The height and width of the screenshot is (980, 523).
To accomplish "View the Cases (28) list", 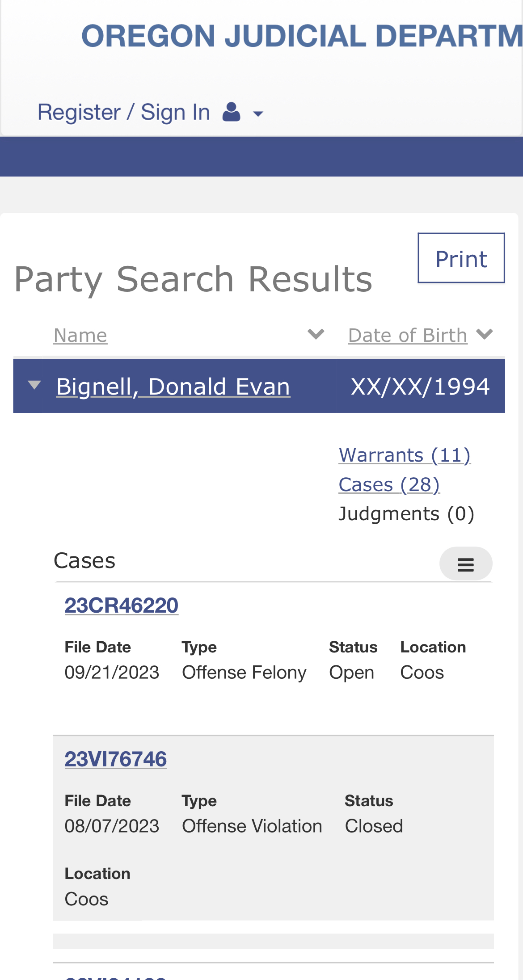I will pos(389,485).
